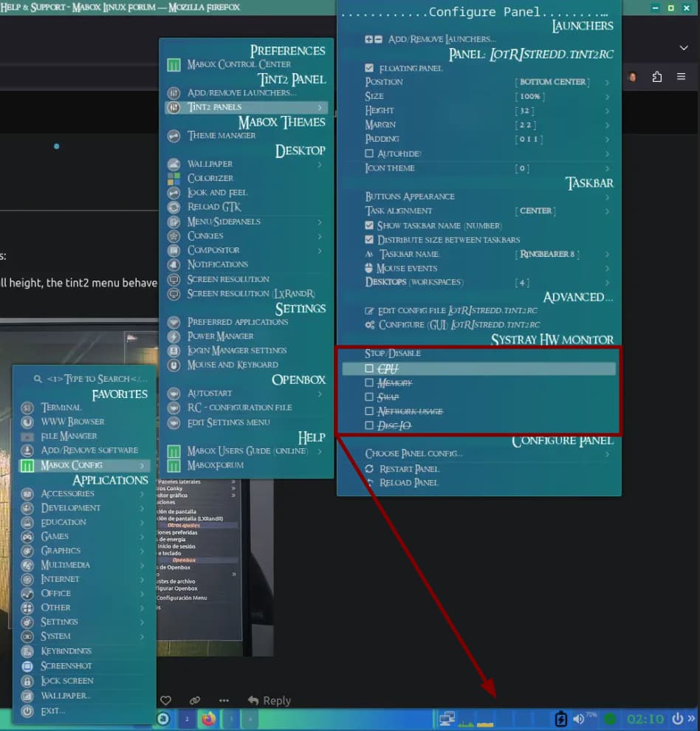The height and width of the screenshot is (731, 700).
Task: Click the power icon on panel
Action: [677, 718]
